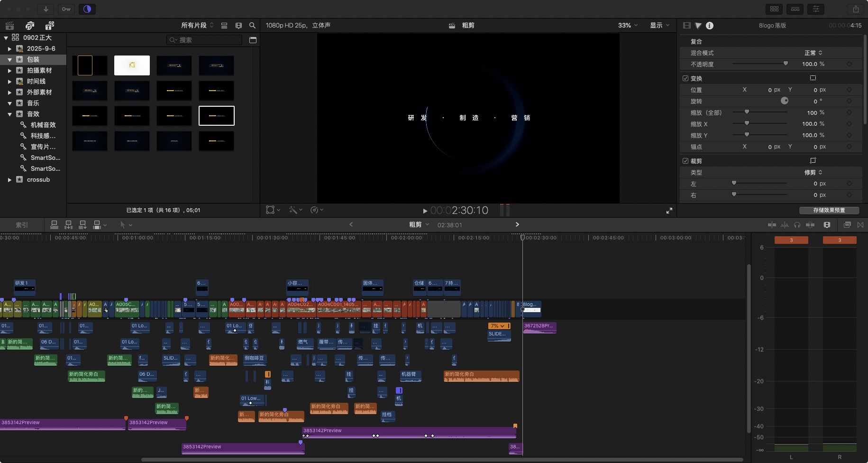The width and height of the screenshot is (868, 463).
Task: Click the 存储效果预置 button
Action: (x=829, y=210)
